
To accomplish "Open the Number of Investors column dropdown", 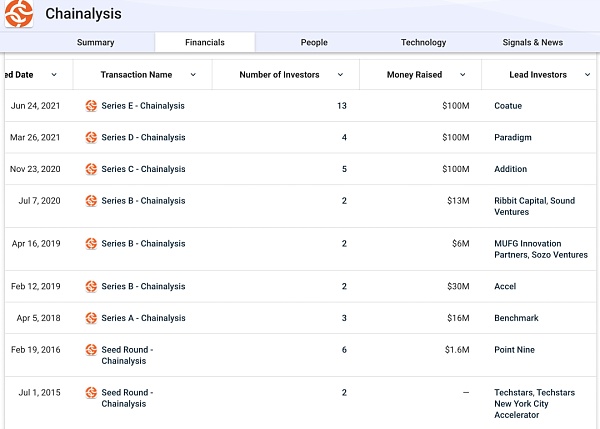I will [x=340, y=75].
